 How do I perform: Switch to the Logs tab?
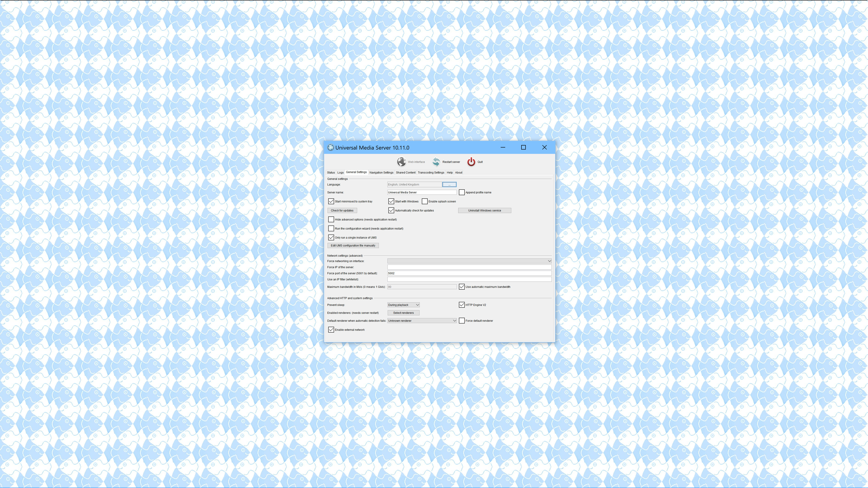(340, 172)
